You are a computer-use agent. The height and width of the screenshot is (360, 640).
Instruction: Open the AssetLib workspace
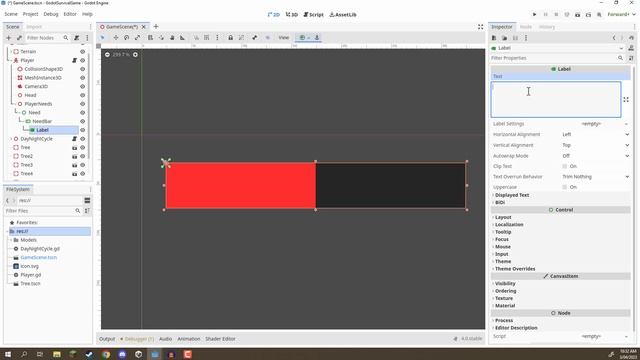click(343, 15)
